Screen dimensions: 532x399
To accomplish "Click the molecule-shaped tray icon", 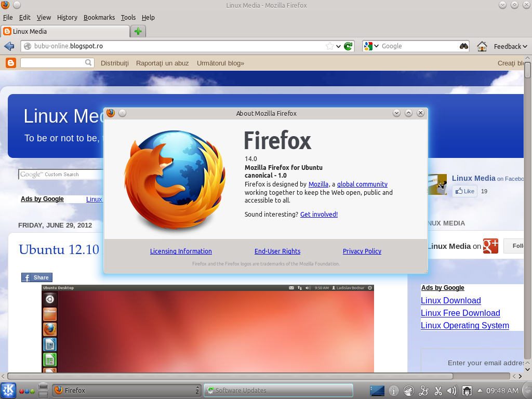I will pyautogui.click(x=423, y=391).
